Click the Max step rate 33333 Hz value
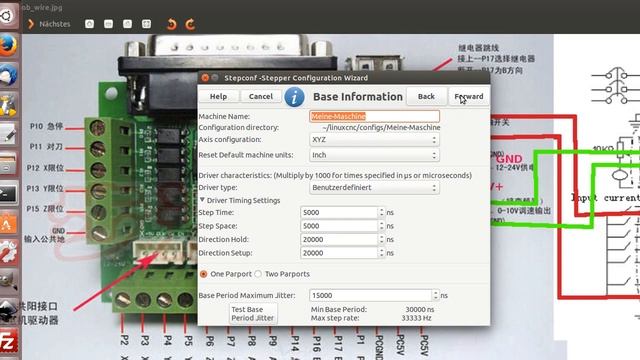The height and width of the screenshot is (360, 640). pos(416,318)
